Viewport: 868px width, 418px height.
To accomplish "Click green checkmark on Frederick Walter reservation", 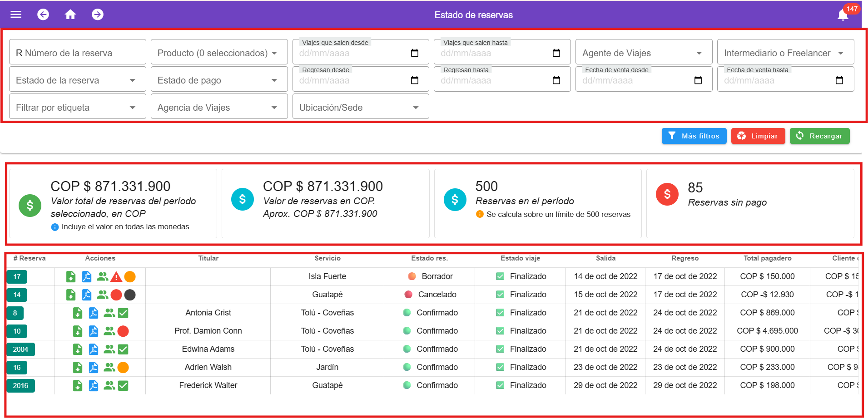I will (x=123, y=385).
